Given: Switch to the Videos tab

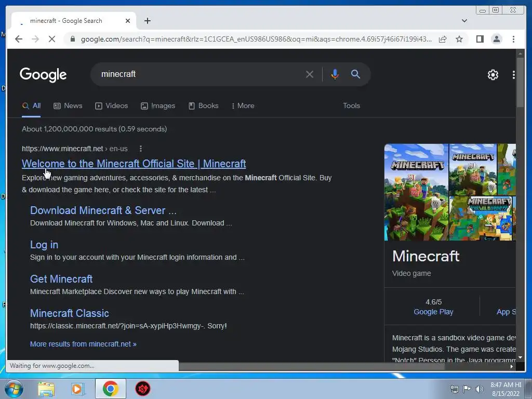Looking at the screenshot, I should (111, 105).
